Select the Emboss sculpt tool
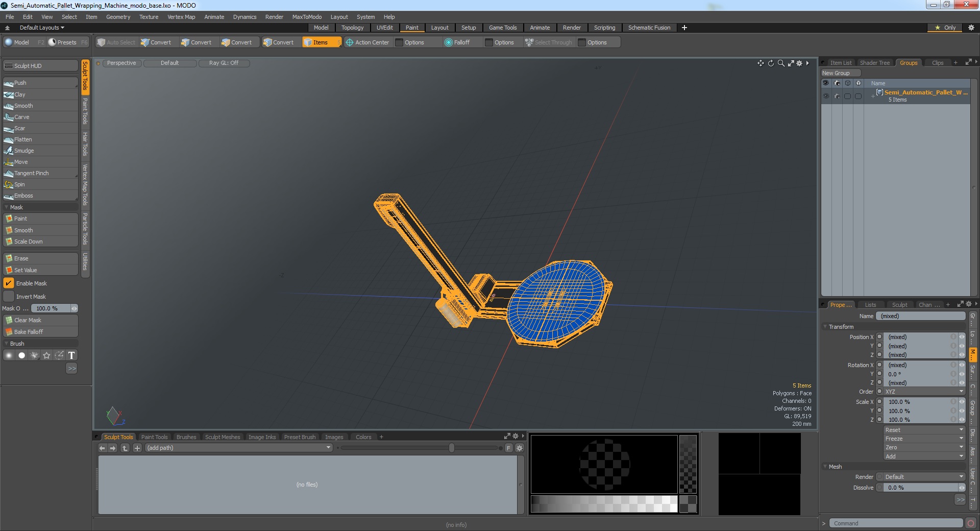Screen dimensions: 980x531 point(40,196)
